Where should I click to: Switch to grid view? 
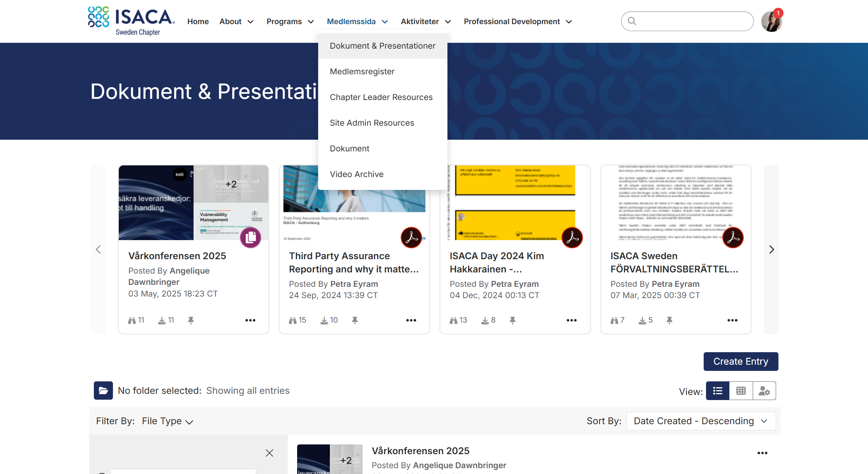click(x=741, y=391)
